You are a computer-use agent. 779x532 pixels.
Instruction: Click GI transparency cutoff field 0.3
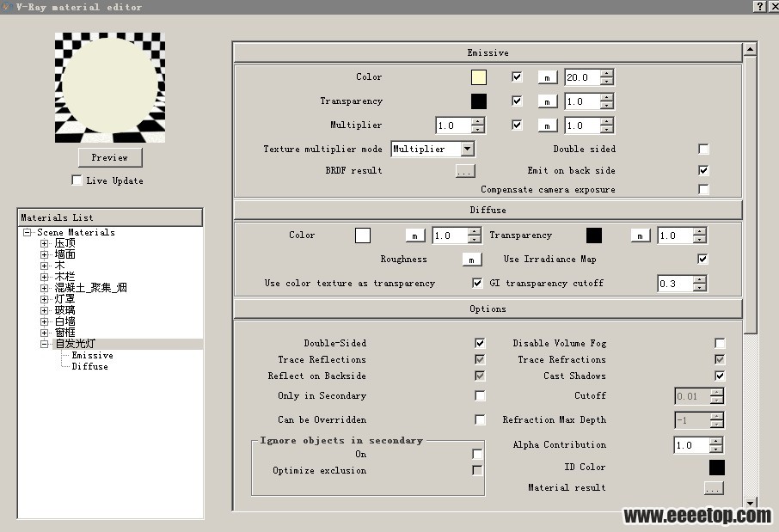point(675,284)
